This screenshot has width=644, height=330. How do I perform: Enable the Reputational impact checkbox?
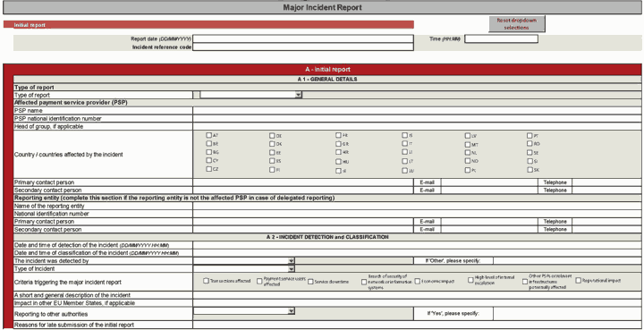[579, 280]
